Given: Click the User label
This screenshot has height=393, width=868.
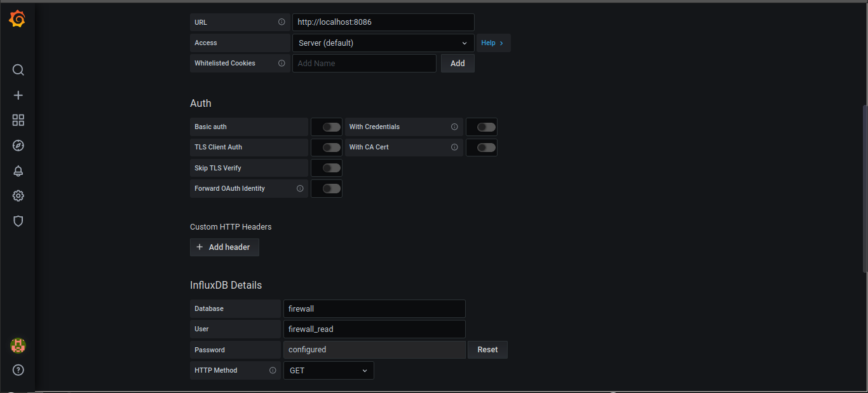Looking at the screenshot, I should (201, 329).
